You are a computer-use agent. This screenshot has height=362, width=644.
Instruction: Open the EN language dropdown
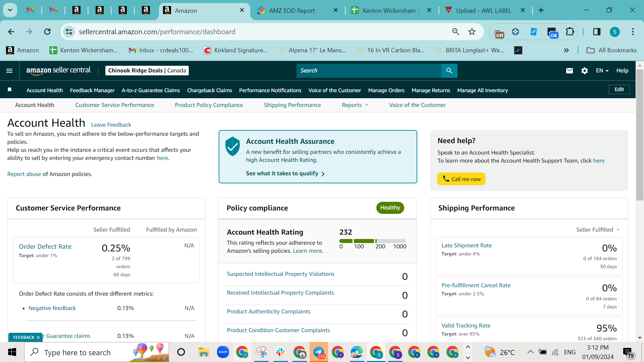coord(602,71)
